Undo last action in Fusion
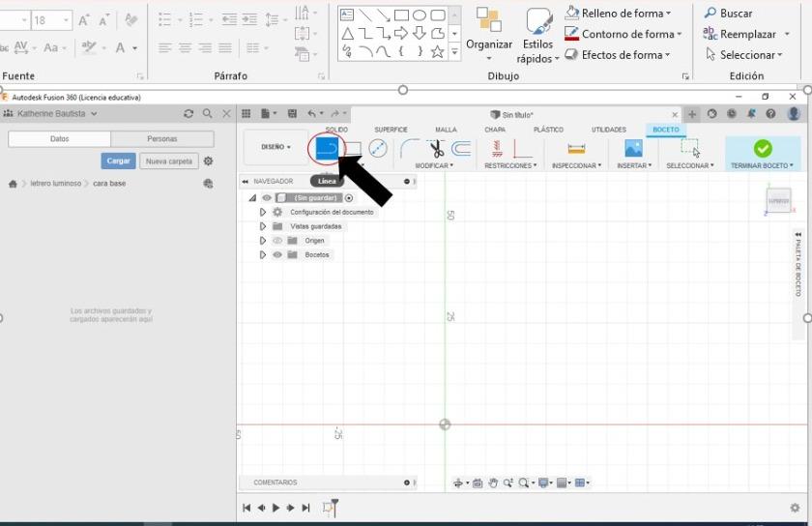This screenshot has height=526, width=812. tap(311, 113)
